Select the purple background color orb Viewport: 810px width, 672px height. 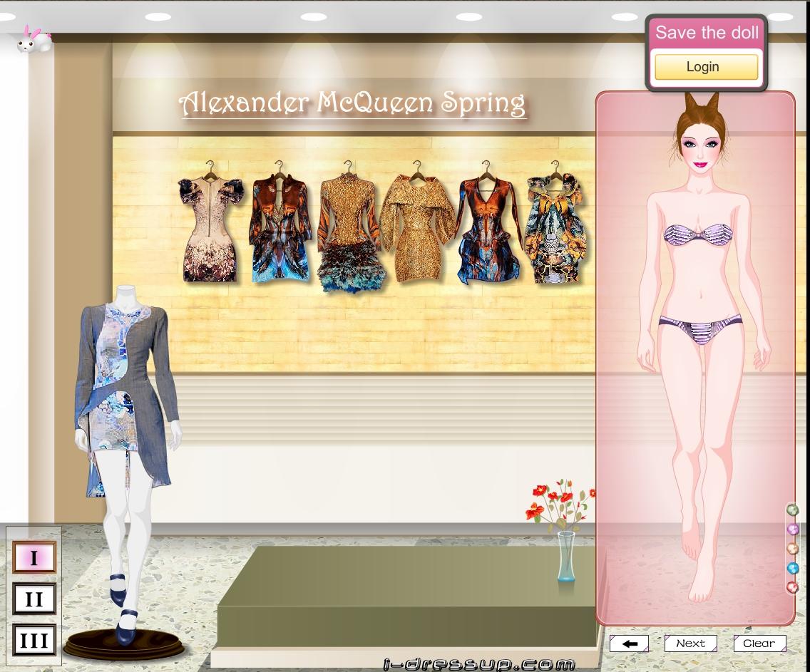pos(791,529)
